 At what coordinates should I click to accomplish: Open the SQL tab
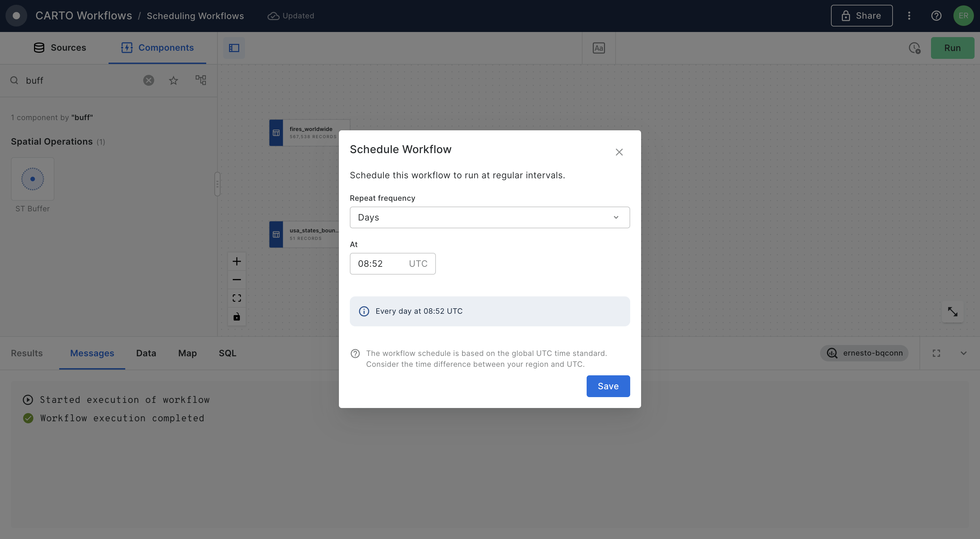click(227, 353)
